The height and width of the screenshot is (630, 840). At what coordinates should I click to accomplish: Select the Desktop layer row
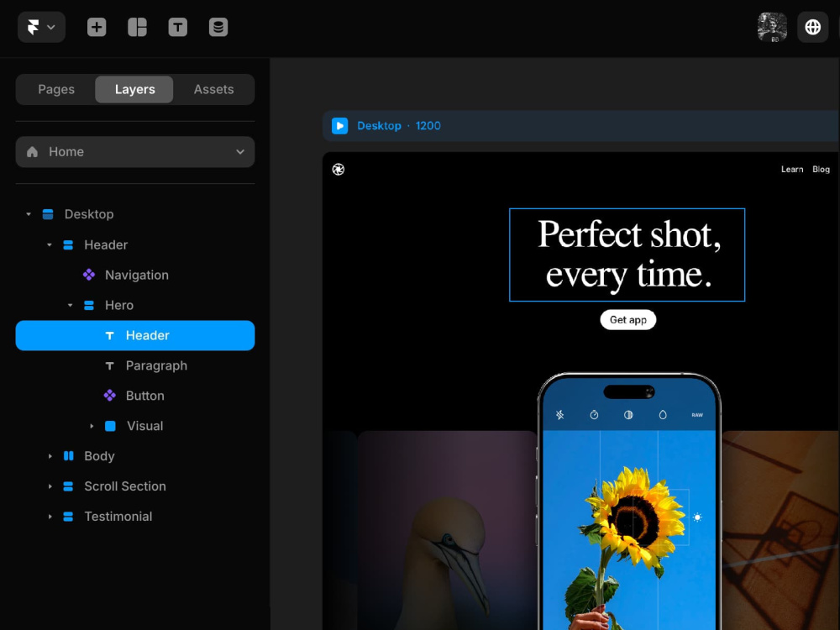point(135,214)
